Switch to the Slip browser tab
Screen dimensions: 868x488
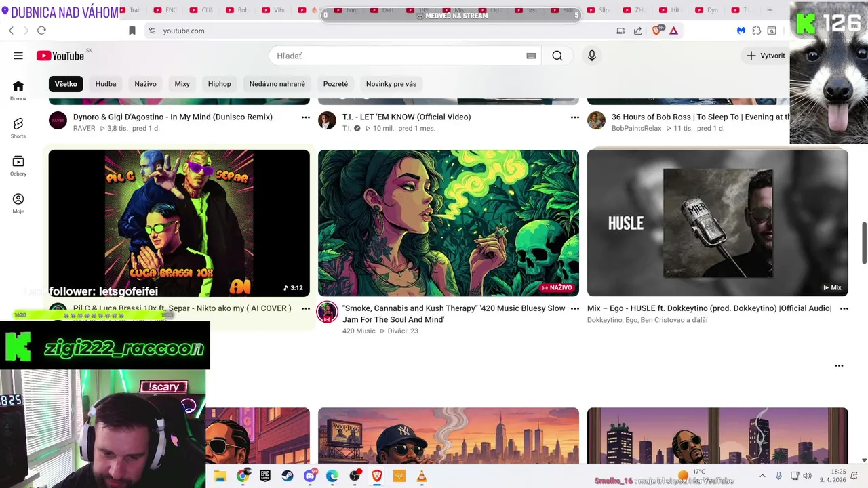(x=599, y=10)
